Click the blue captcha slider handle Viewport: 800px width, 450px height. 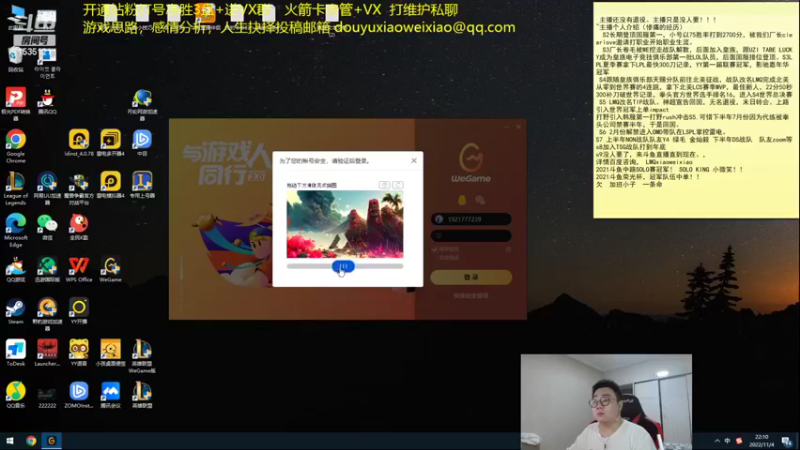(x=343, y=266)
